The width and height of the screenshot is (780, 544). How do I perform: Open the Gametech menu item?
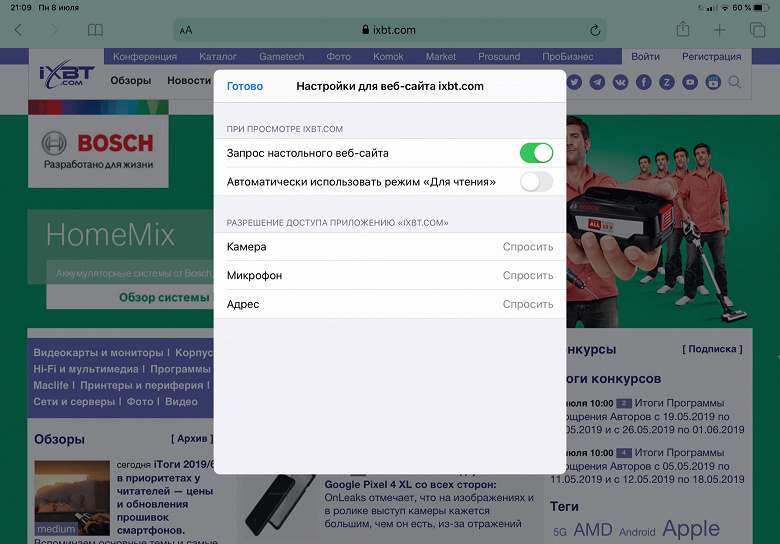282,57
